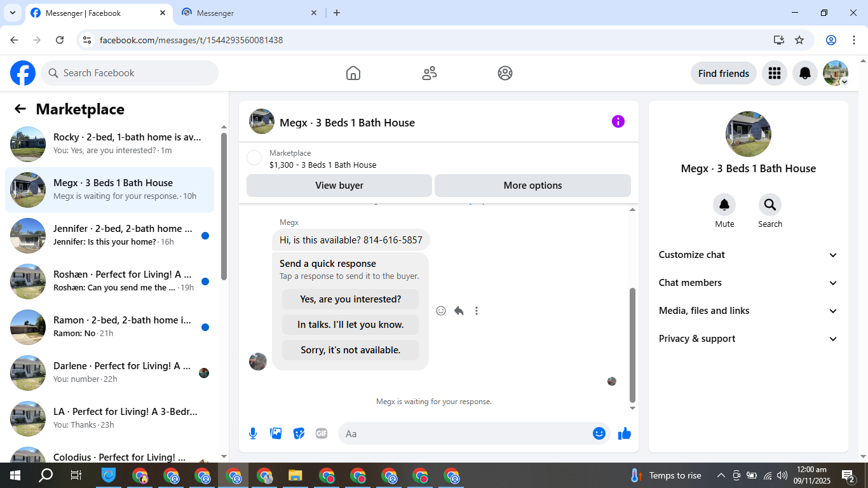Show hidden system tray icons chevron
The image size is (868, 488).
coord(721,475)
